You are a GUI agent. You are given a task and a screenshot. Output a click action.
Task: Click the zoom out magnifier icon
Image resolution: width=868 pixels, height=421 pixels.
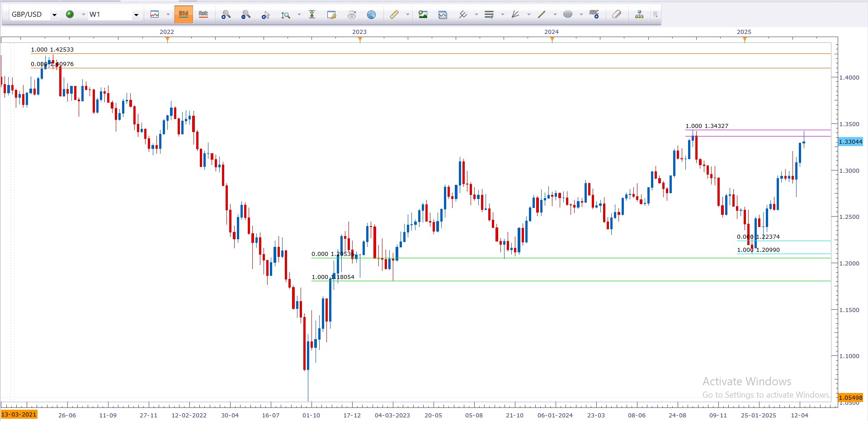click(245, 15)
